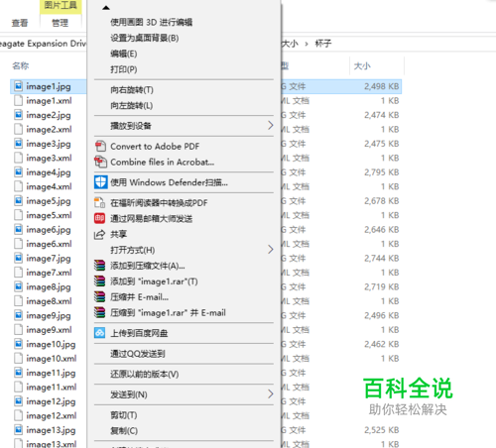Choose 还原以前的版本(V)
Viewport: 496px width, 448px height.
click(x=145, y=374)
